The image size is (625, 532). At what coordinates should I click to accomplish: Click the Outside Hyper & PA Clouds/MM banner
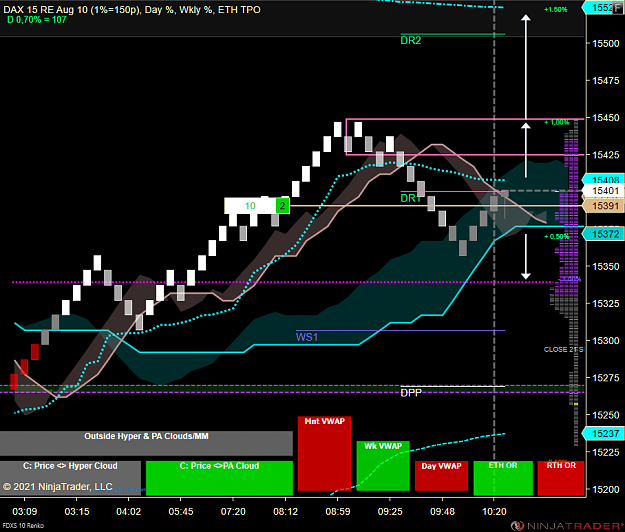tap(146, 443)
